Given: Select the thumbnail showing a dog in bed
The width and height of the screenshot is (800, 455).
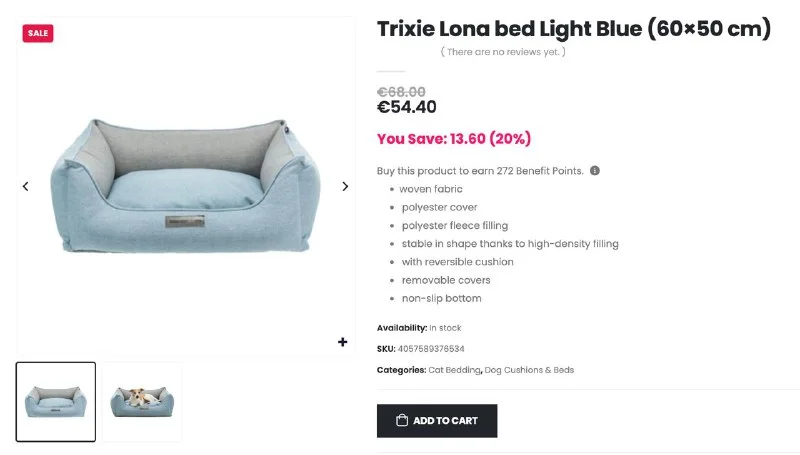Looking at the screenshot, I should (142, 401).
